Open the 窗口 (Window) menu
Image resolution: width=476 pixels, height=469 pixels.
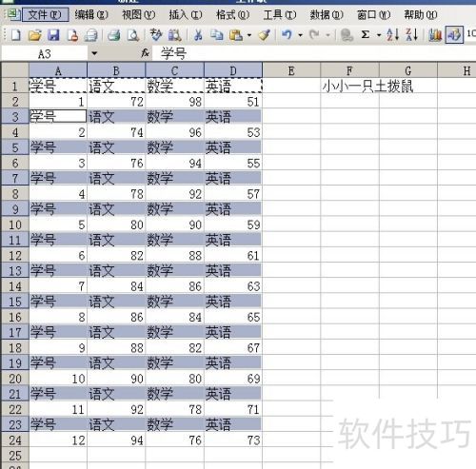[x=373, y=14]
